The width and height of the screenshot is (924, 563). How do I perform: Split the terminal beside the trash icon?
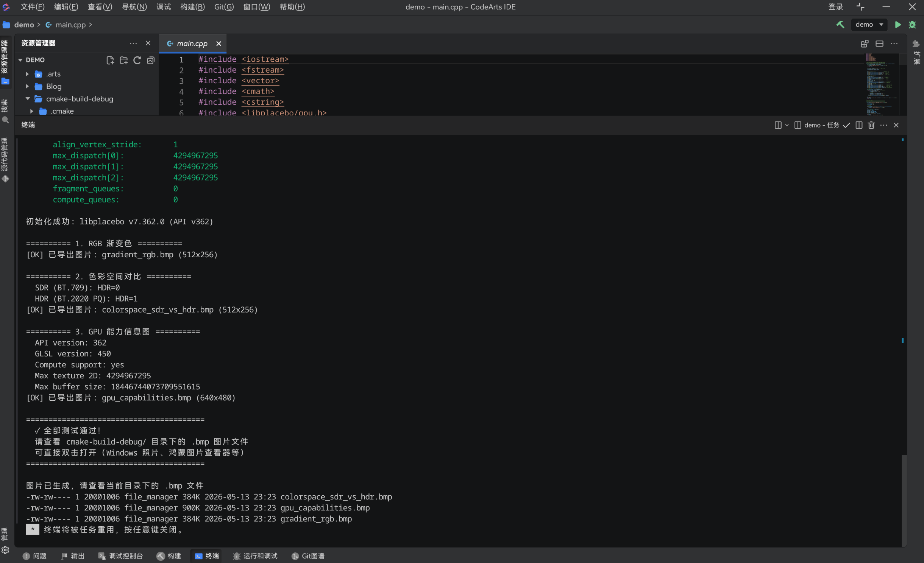tap(859, 125)
